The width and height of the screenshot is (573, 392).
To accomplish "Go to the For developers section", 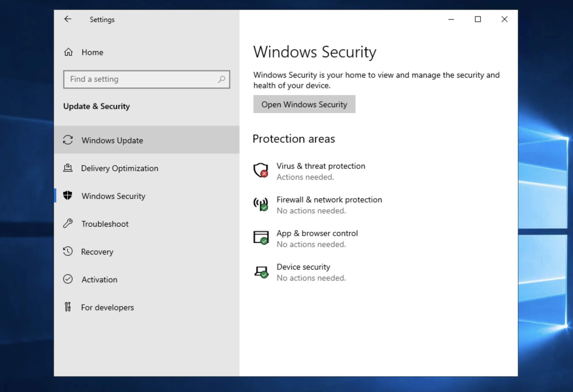I will pyautogui.click(x=107, y=307).
